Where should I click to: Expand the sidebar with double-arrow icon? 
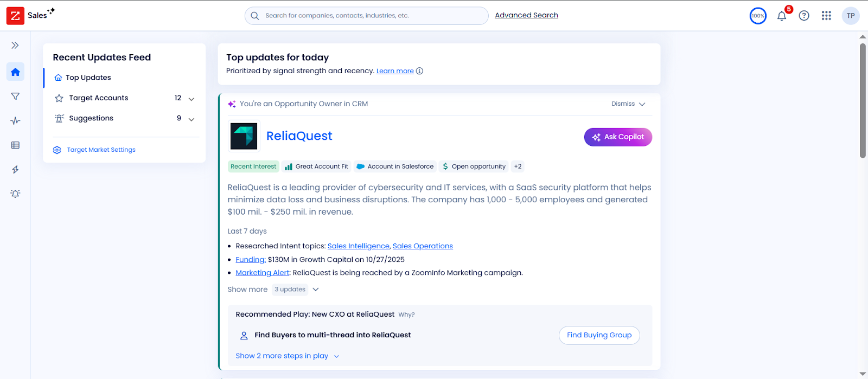(15, 46)
